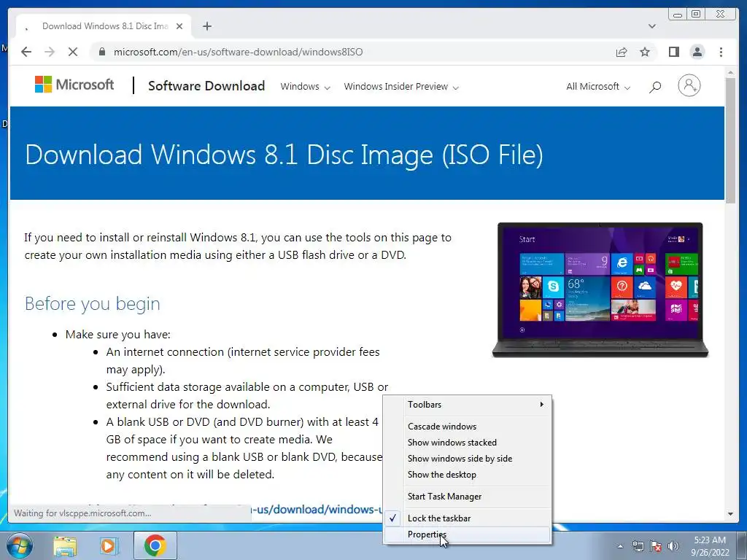Open the Chrome three-dot menu

pyautogui.click(x=721, y=52)
